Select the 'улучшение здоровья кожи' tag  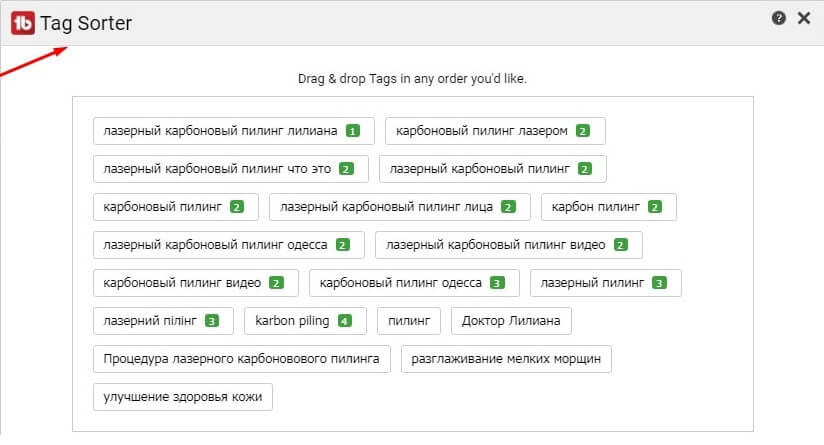click(182, 397)
